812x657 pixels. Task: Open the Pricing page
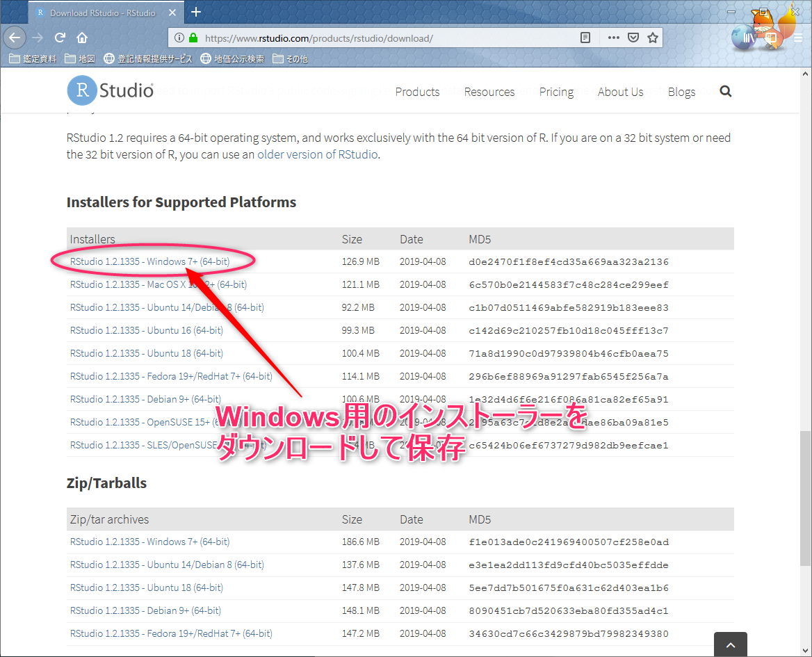[556, 92]
